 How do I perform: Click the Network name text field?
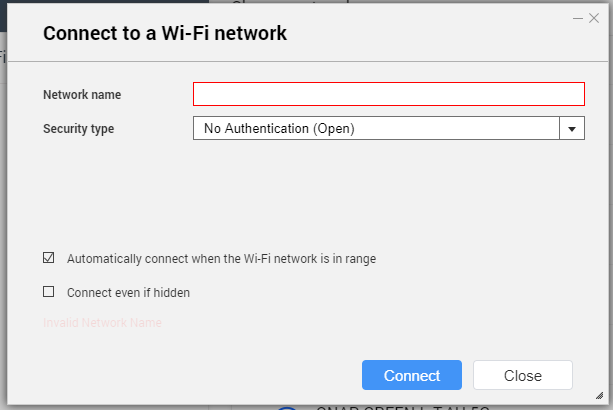click(x=388, y=94)
